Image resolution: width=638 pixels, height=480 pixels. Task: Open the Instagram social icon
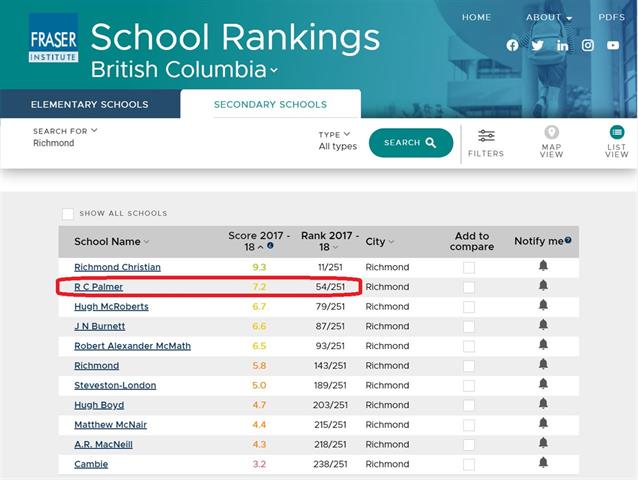pyautogui.click(x=588, y=46)
